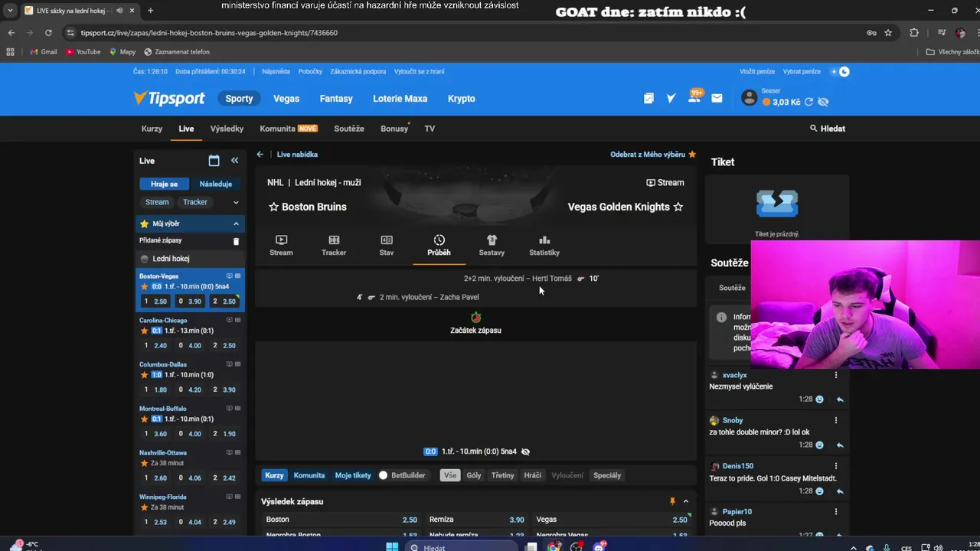Collapse the Můj výběr section

pos(236,223)
